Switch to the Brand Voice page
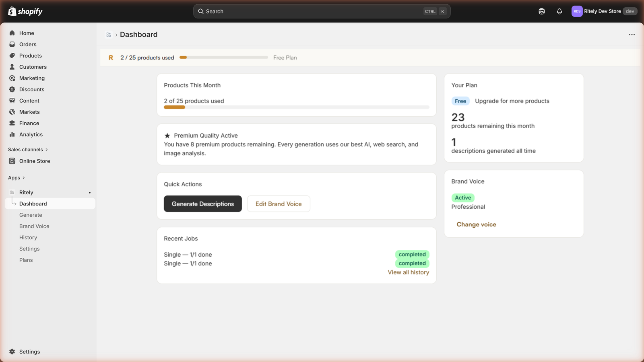The image size is (644, 362). (34, 226)
